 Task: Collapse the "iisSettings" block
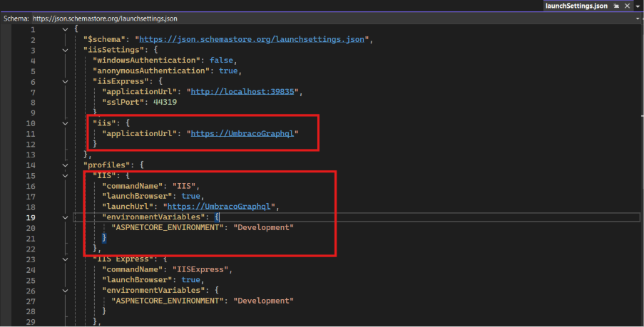coord(66,50)
